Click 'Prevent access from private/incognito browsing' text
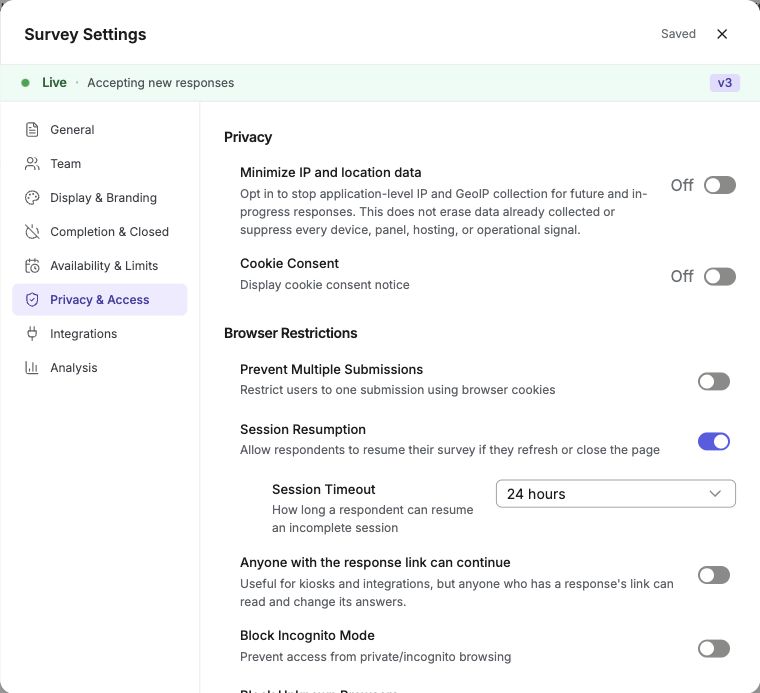Screen dimensions: 760x693 (x=376, y=657)
